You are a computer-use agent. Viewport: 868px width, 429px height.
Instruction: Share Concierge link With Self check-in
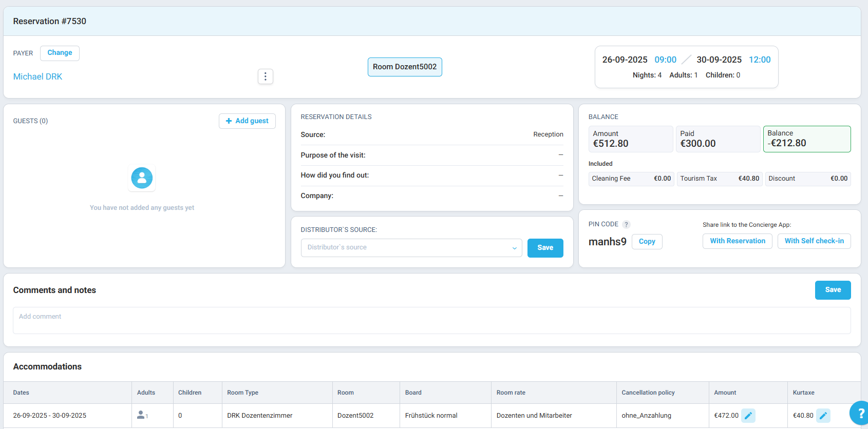pos(814,241)
